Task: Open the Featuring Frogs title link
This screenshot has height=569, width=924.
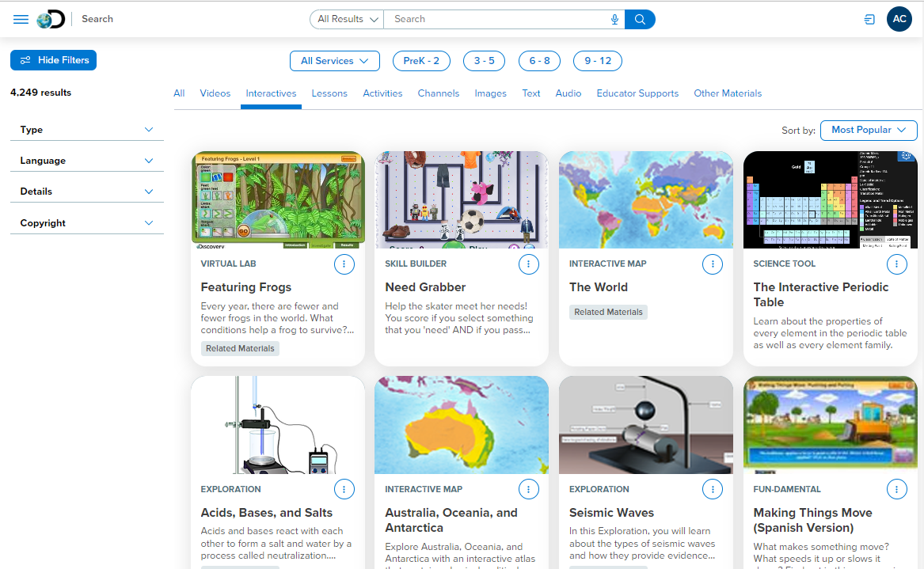Action: click(x=245, y=287)
